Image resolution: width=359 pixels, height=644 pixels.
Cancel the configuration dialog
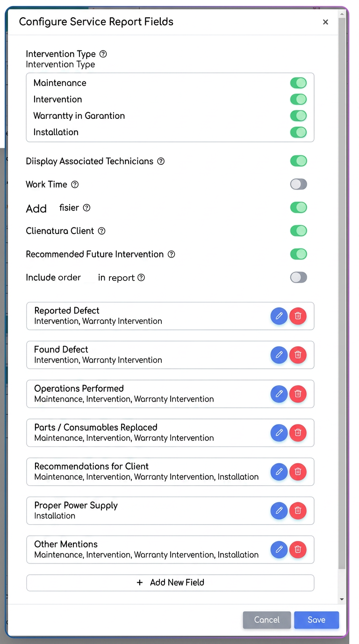267,620
